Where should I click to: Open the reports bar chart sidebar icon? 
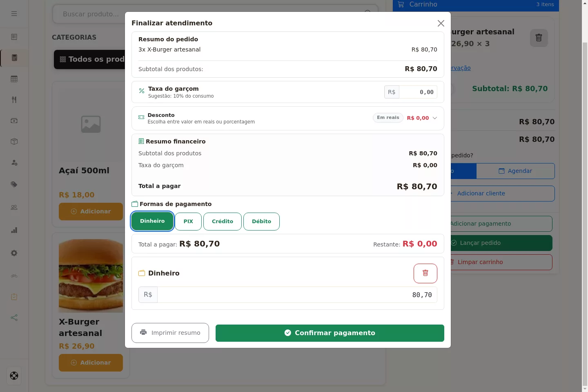click(14, 230)
